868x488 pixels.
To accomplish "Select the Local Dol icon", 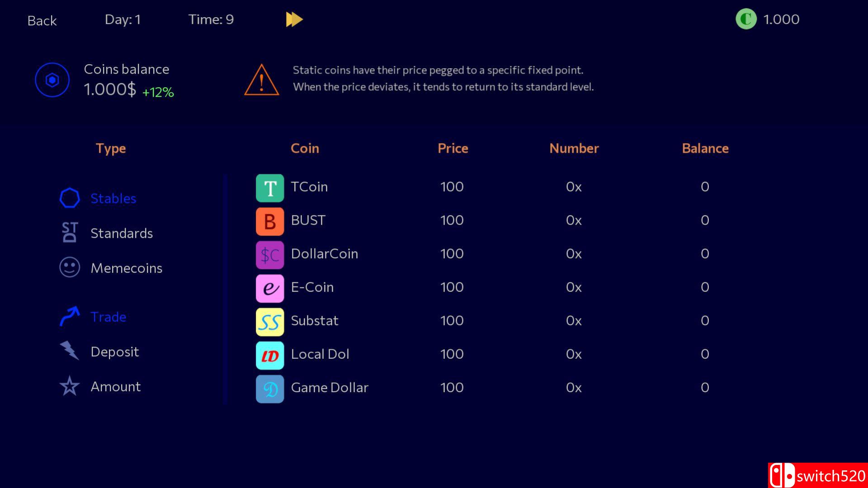I will (x=269, y=355).
